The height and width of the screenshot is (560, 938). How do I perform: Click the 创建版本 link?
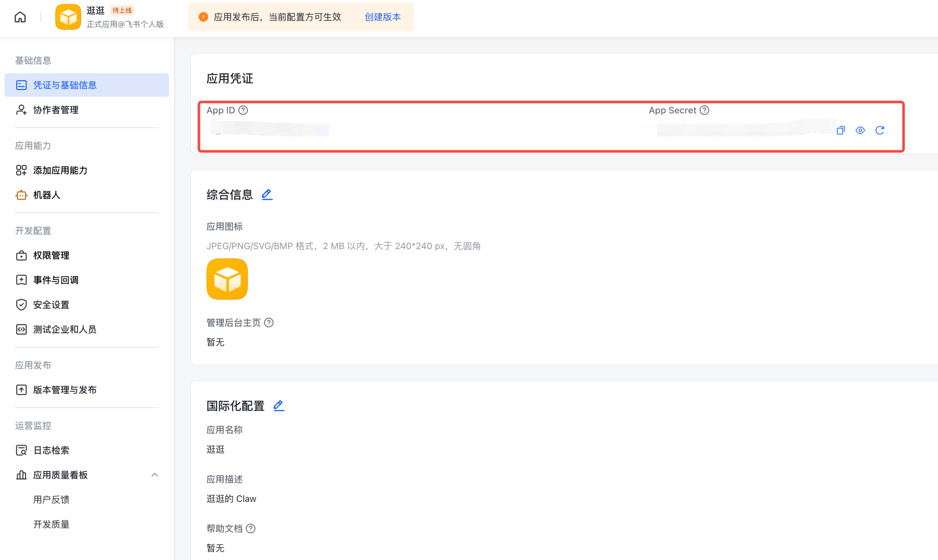tap(383, 17)
